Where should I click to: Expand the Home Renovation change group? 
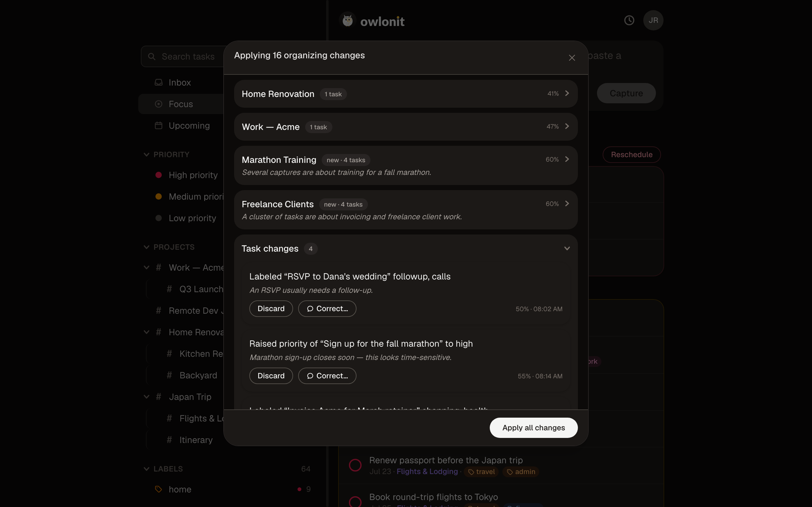point(406,94)
